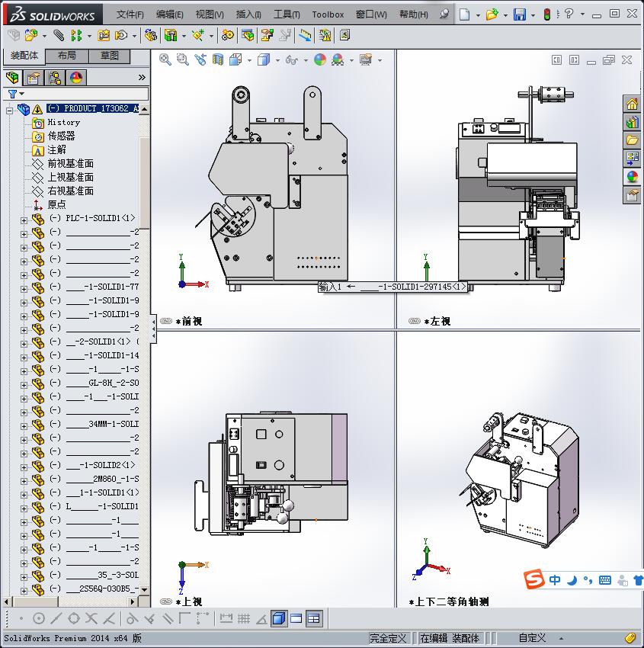Click the Open file folder icon
Viewport: 644px width, 648px height.
(x=492, y=14)
